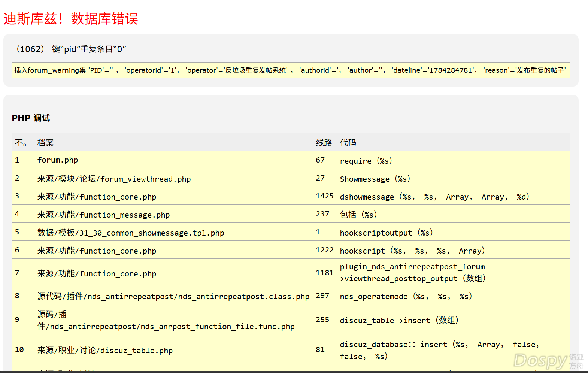Click the PHP 调试 section heading
The width and height of the screenshot is (588, 373).
pyautogui.click(x=31, y=118)
